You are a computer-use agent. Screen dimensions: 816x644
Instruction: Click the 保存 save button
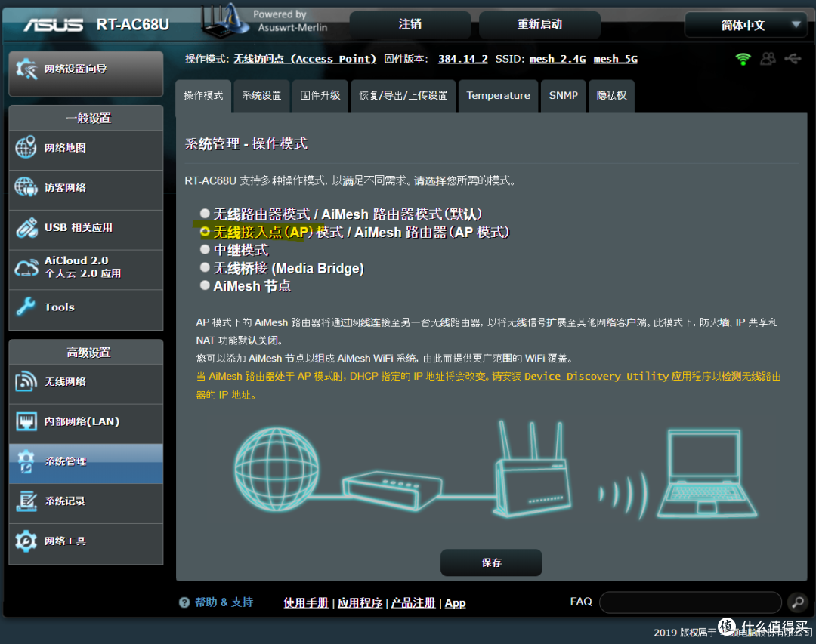pyautogui.click(x=491, y=562)
